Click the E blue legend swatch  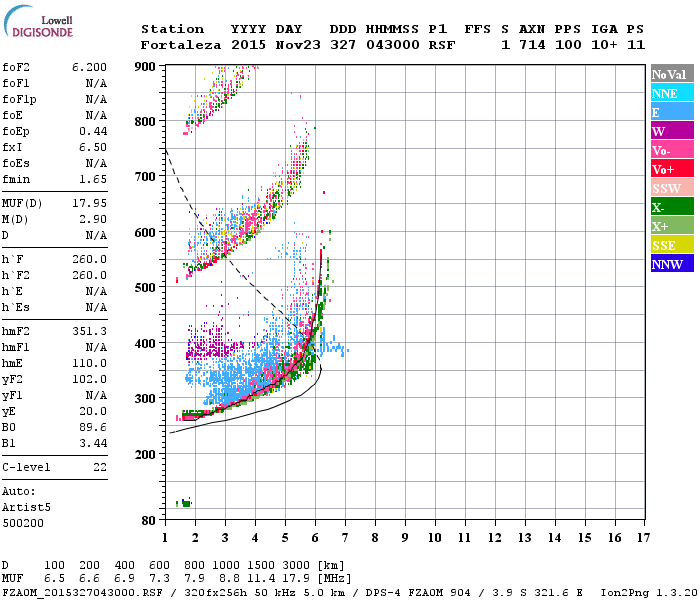(672, 112)
